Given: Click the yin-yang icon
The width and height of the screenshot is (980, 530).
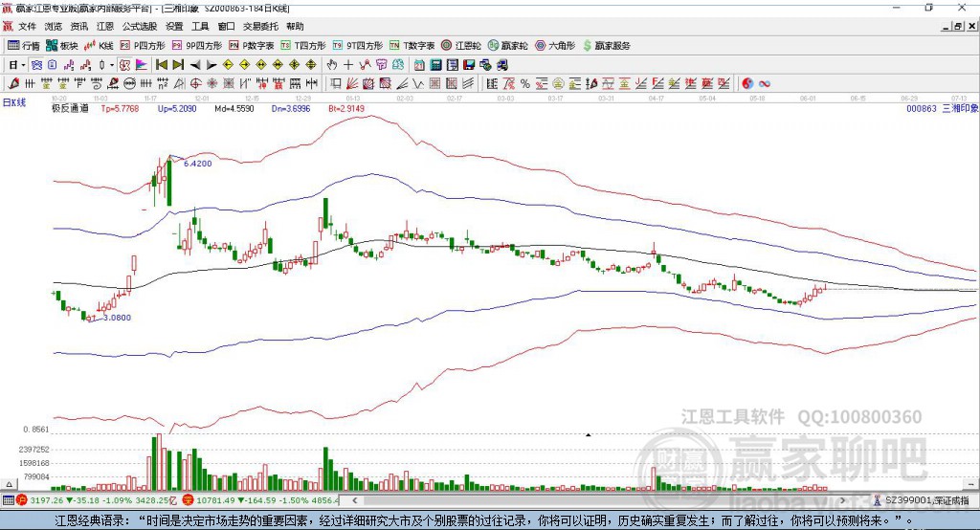Looking at the screenshot, I should (747, 84).
